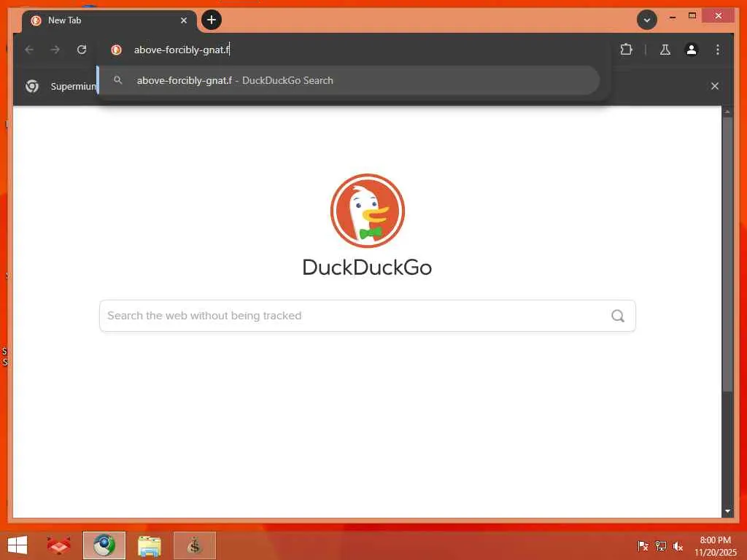Open the profile avatar menu
Image resolution: width=747 pixels, height=560 pixels.
coord(692,50)
